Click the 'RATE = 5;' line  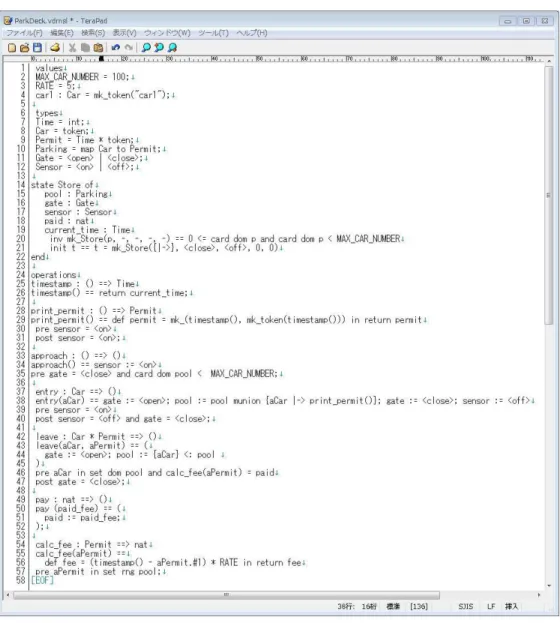point(58,86)
